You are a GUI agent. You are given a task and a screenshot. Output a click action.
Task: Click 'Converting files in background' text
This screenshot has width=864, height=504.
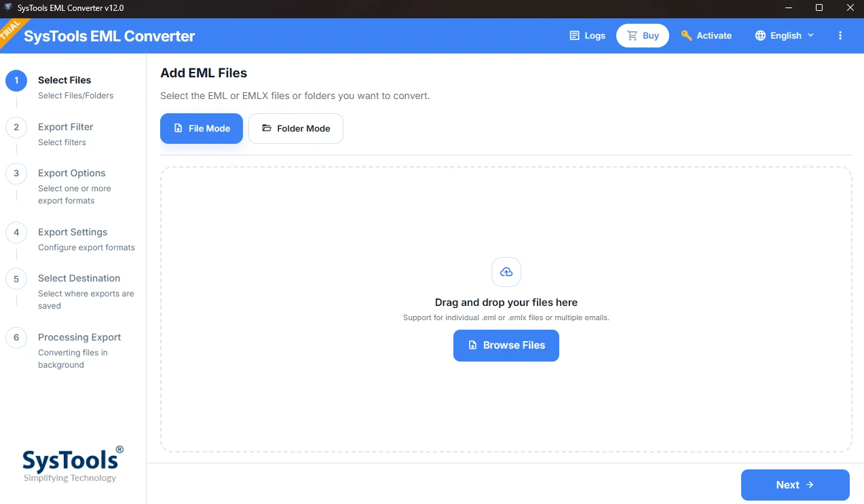coord(73,359)
